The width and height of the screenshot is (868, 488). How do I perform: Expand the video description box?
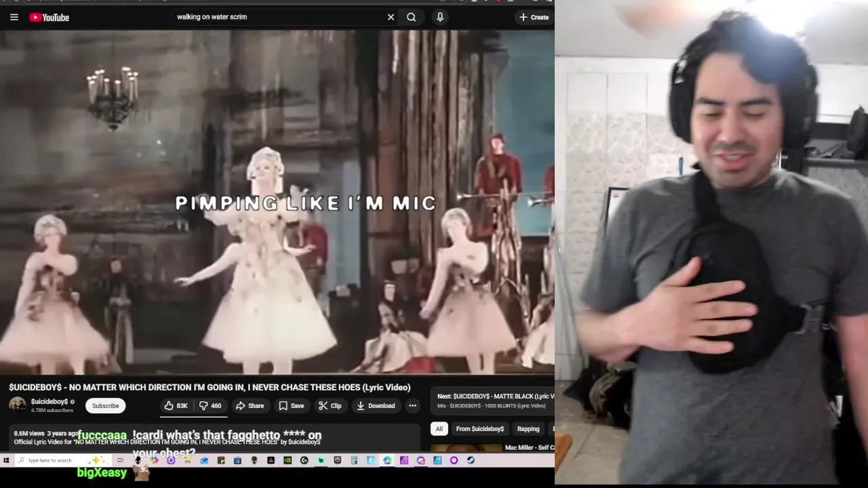pyautogui.click(x=214, y=437)
